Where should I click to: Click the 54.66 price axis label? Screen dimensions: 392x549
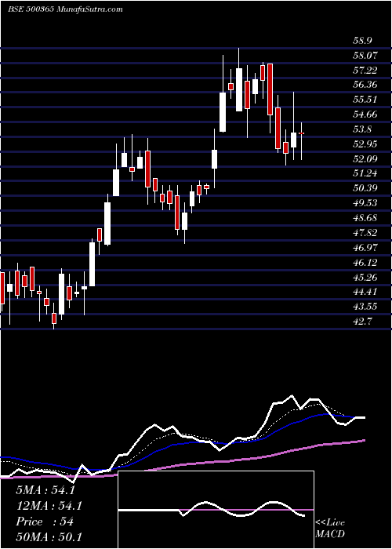[365, 115]
